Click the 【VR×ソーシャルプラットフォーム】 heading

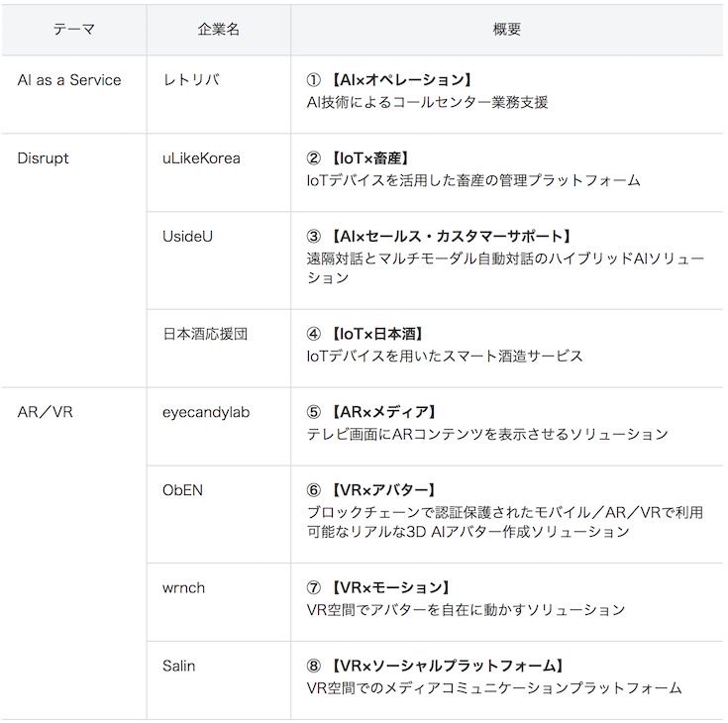tap(447, 666)
